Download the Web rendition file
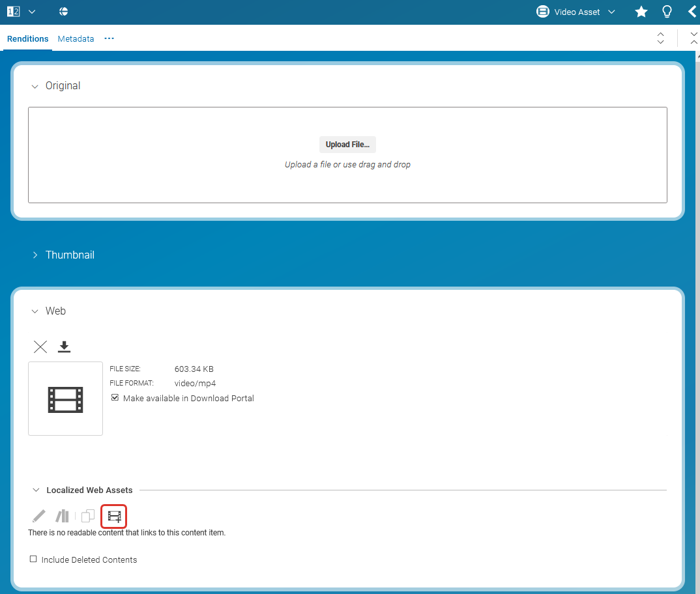This screenshot has width=700, height=594. [64, 346]
